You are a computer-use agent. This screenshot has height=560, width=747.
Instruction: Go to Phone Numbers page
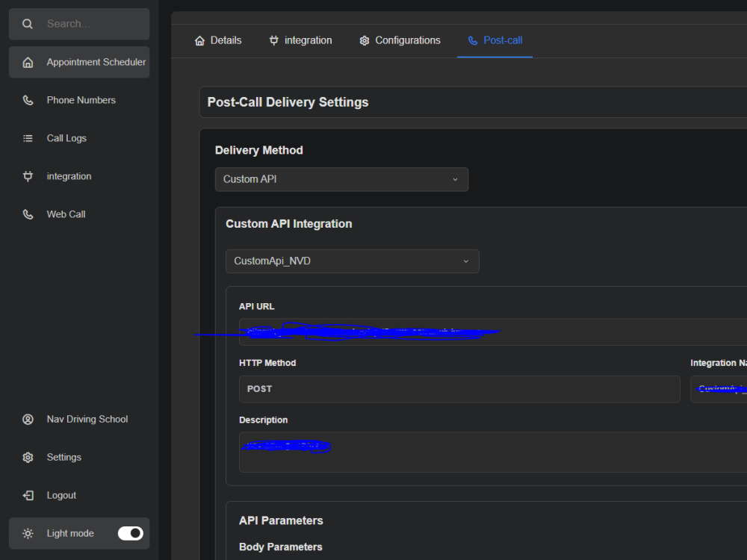click(x=79, y=100)
